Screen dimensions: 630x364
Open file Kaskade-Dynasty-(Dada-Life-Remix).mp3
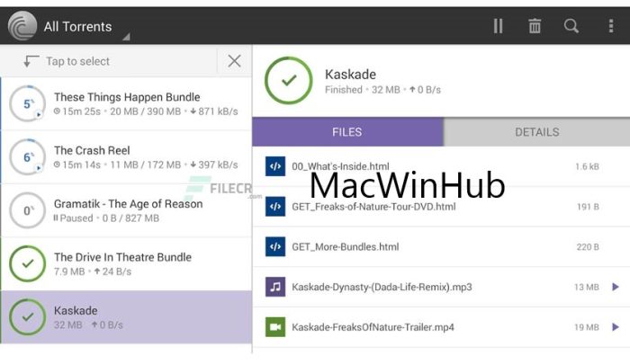441,287
